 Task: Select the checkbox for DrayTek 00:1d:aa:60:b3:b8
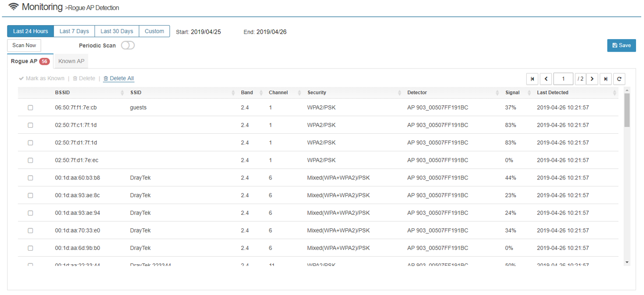point(30,178)
